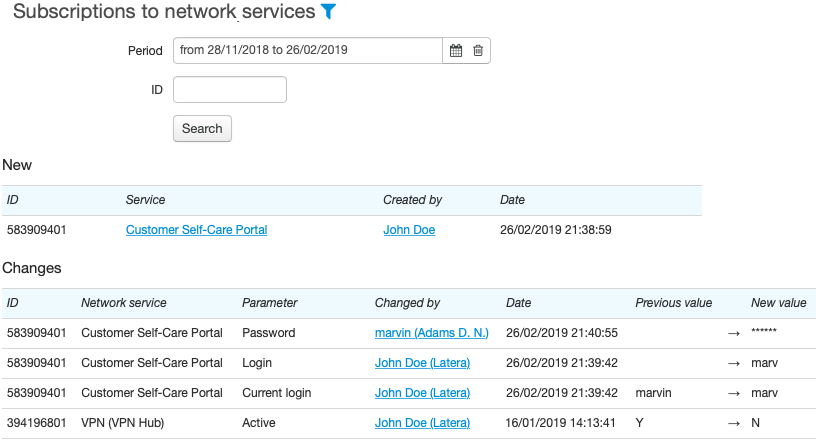The width and height of the screenshot is (816, 441).
Task: Select the VPN (VPN Hub) row cell
Action: pyautogui.click(x=123, y=423)
